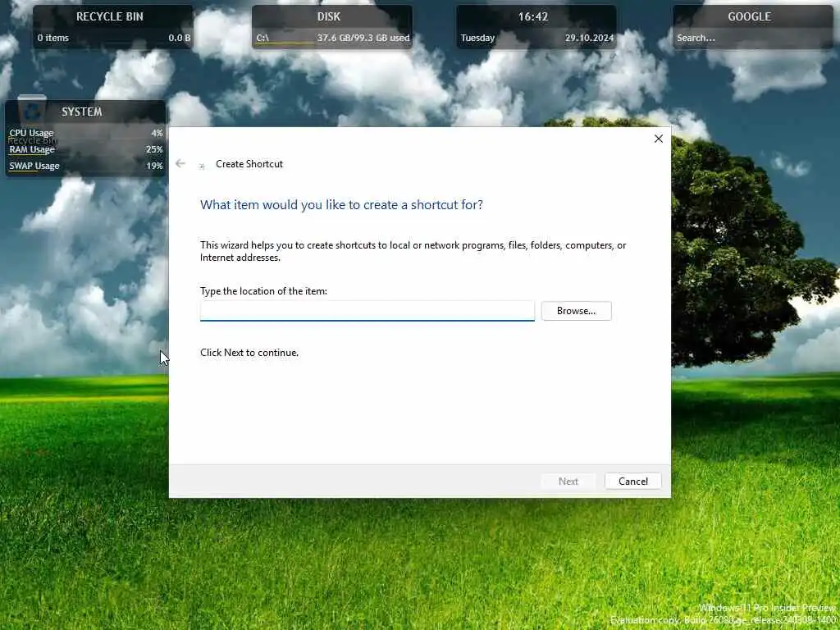Viewport: 840px width, 630px height.
Task: Click the RECYCLE BIN widget title
Action: pyautogui.click(x=110, y=16)
